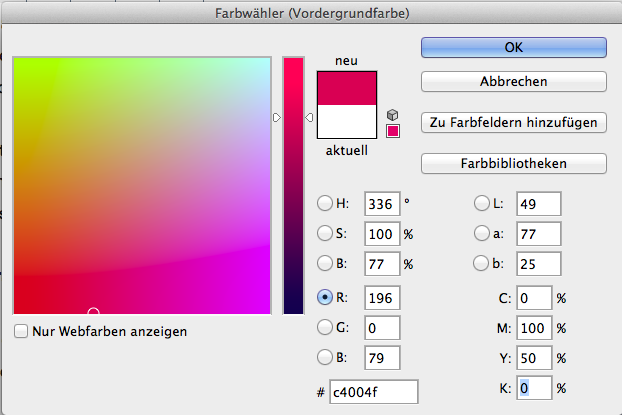Click Abbrechen to cancel the dialog
Screen dimensions: 622x415
coord(513,81)
